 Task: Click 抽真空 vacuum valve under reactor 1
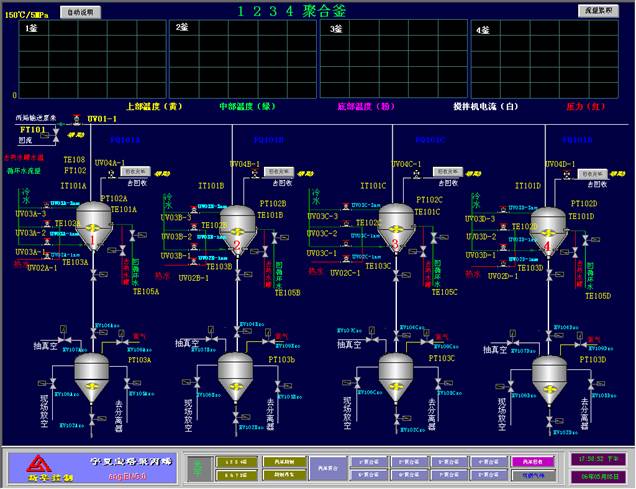point(64,339)
